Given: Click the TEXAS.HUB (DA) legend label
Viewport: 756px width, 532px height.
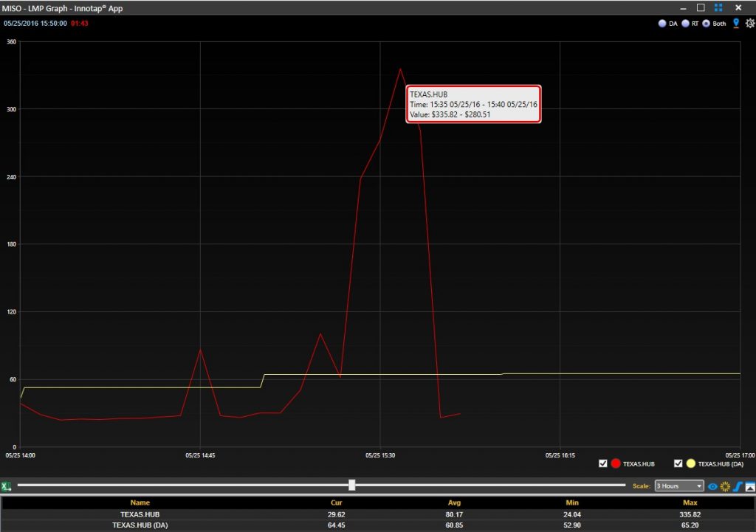Looking at the screenshot, I should (x=721, y=464).
